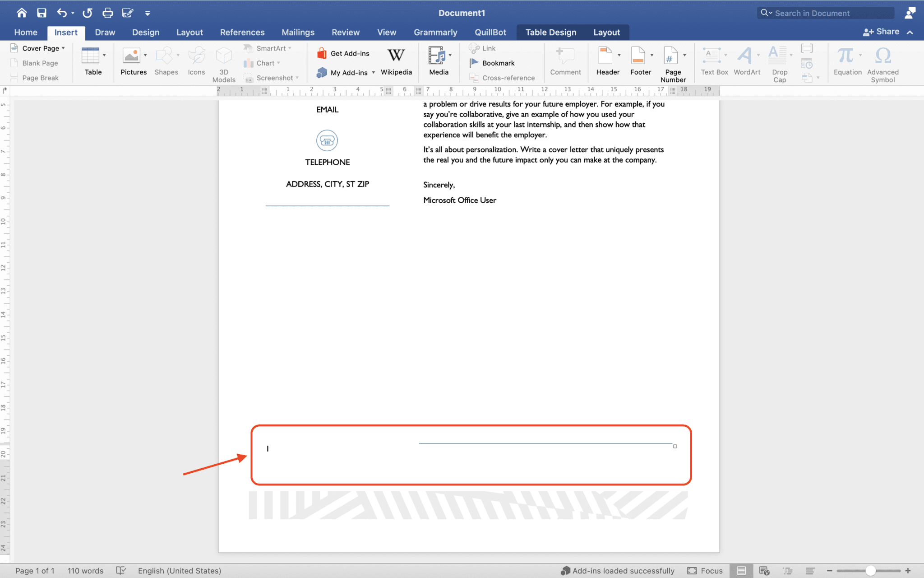Click the Print icon
The width and height of the screenshot is (924, 578).
coord(107,13)
